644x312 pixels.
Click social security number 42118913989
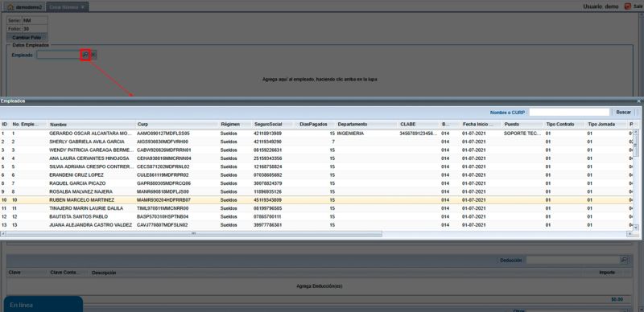(268, 133)
